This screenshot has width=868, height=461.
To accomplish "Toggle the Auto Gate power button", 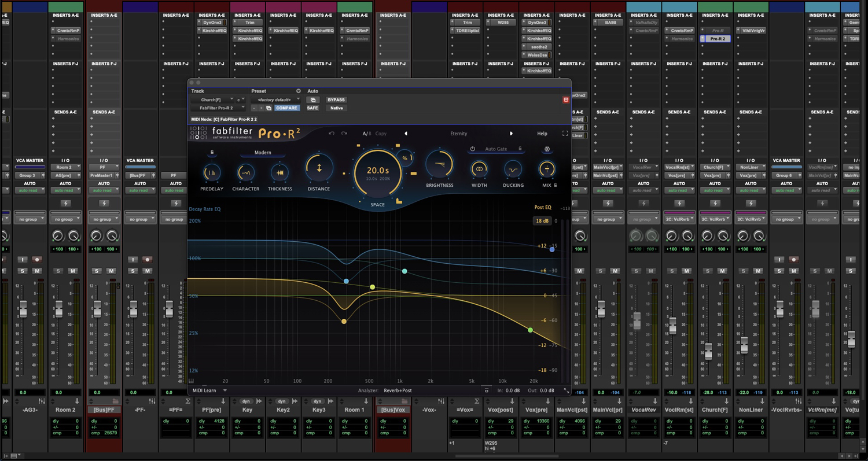I will [x=472, y=149].
